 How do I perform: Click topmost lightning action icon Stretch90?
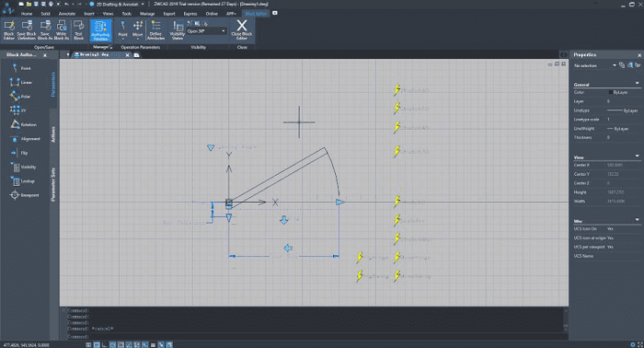click(x=397, y=90)
